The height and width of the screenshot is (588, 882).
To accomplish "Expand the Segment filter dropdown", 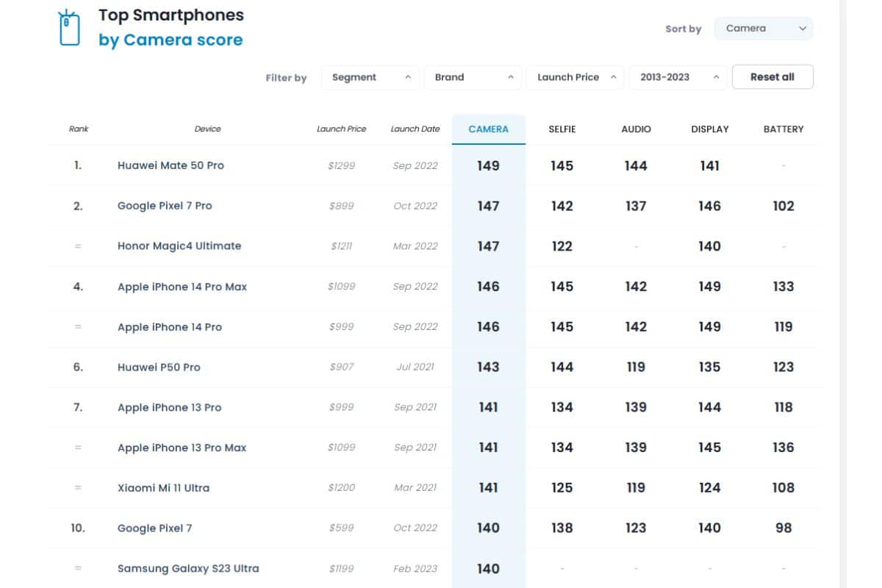I will 370,77.
